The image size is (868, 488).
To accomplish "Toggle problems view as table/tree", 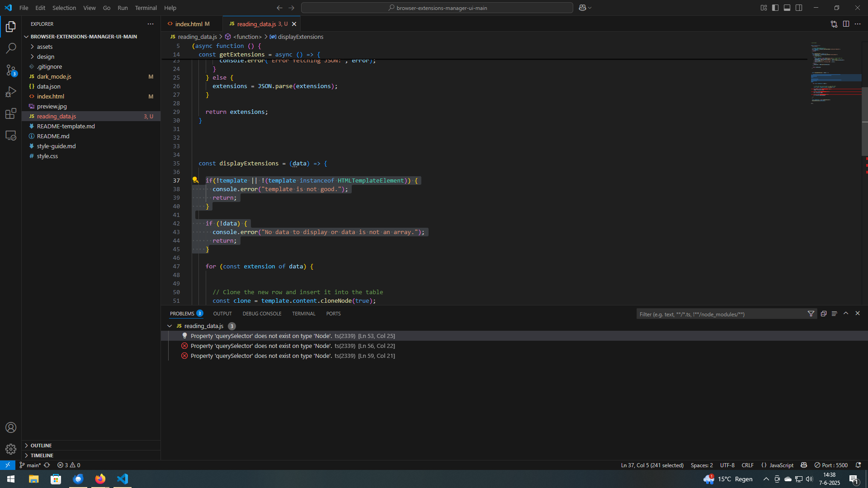I will (835, 314).
